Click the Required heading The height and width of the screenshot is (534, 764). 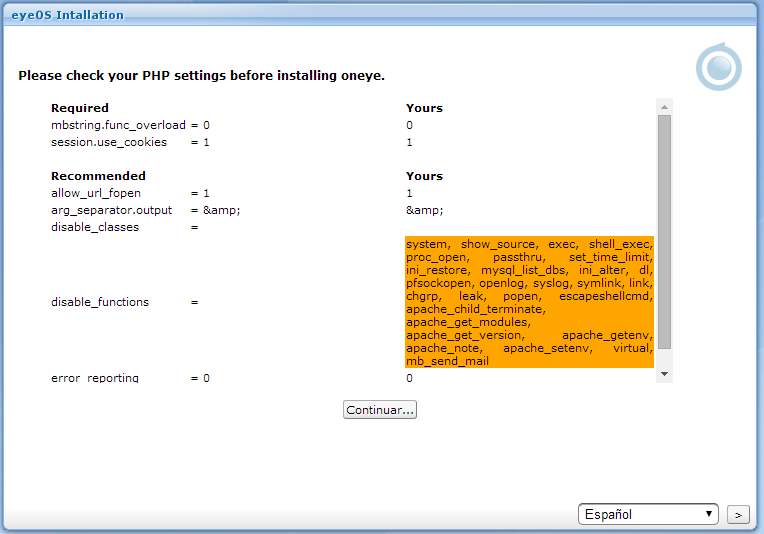click(80, 108)
